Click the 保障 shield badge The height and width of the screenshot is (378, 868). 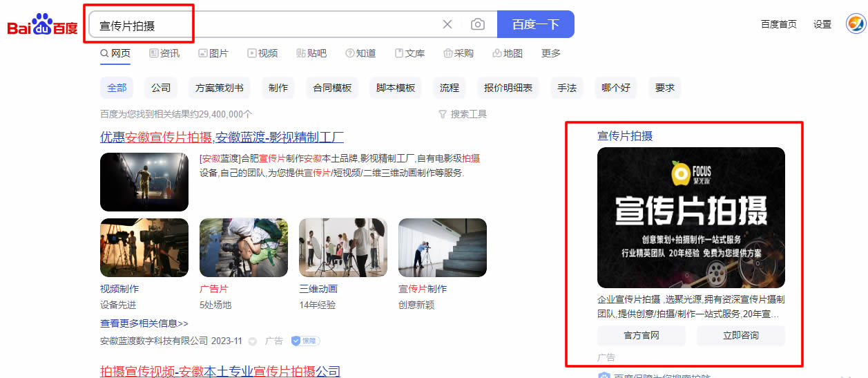click(x=305, y=341)
